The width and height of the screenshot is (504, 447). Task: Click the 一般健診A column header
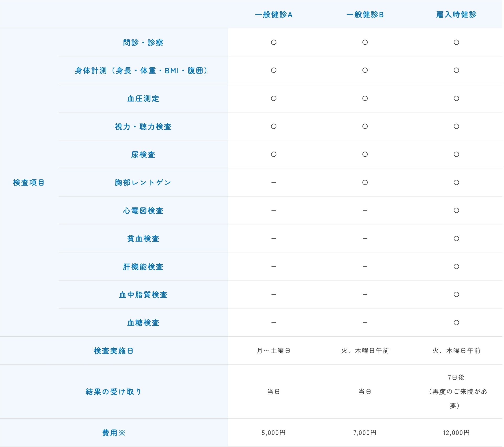coord(274,14)
